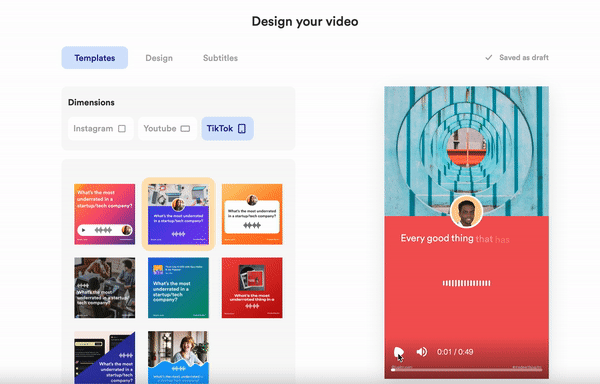
Task: Click the speaker avatar in preview
Action: [466, 213]
